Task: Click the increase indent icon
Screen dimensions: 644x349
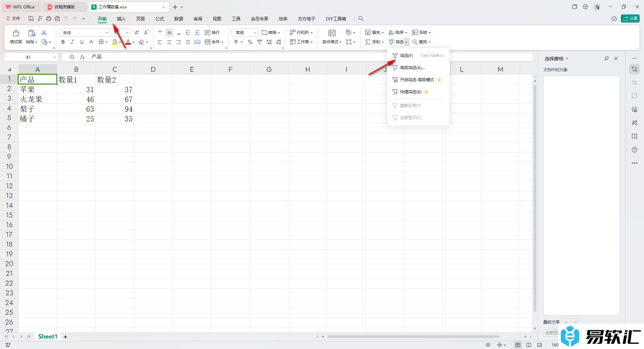Action: pyautogui.click(x=197, y=32)
